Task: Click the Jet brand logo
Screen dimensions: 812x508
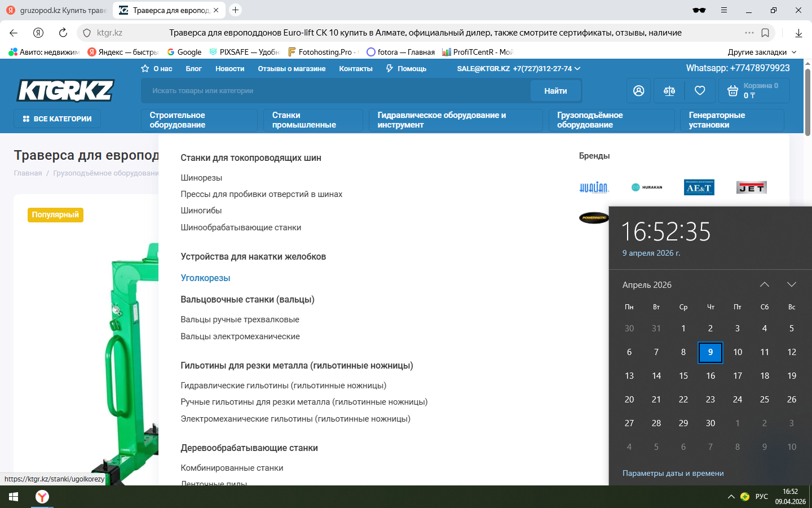Action: pyautogui.click(x=751, y=187)
